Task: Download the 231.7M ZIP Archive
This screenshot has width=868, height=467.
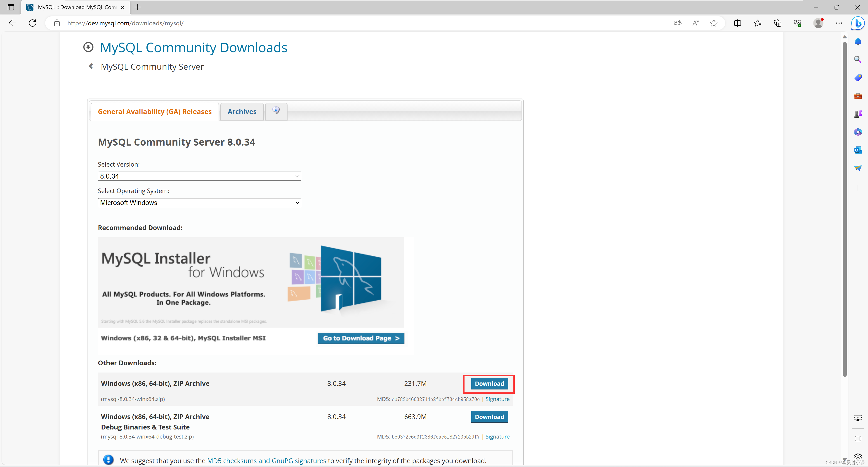Action: 489,383
